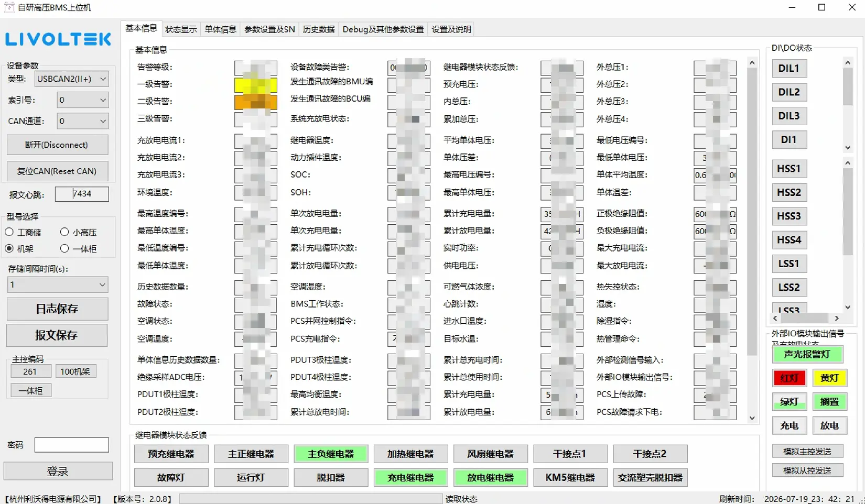Expand the CAN通道 dropdown
The image size is (865, 504).
tap(82, 121)
